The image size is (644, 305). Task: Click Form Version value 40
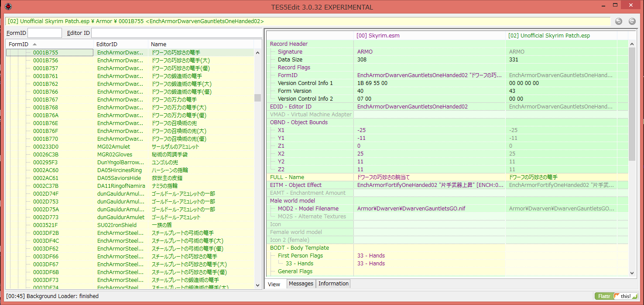coord(360,91)
